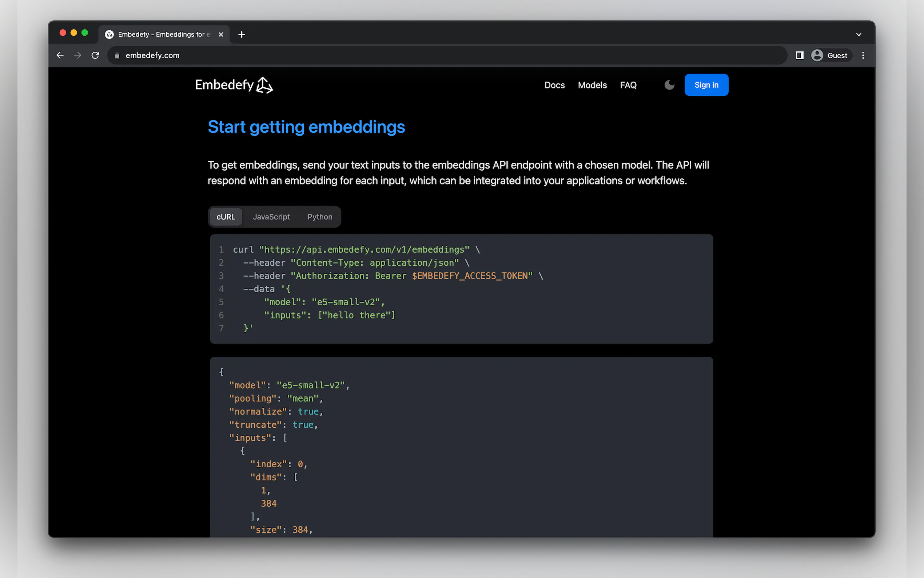Click the "Content-Type: application/json" header text
The width and height of the screenshot is (924, 578).
click(375, 263)
